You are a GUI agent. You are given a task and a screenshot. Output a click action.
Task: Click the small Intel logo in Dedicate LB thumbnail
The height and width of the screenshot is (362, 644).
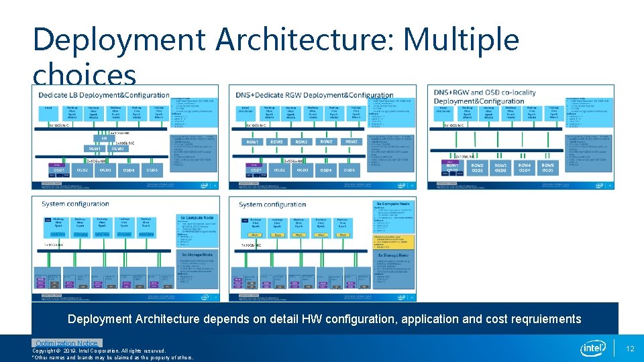tap(204, 186)
